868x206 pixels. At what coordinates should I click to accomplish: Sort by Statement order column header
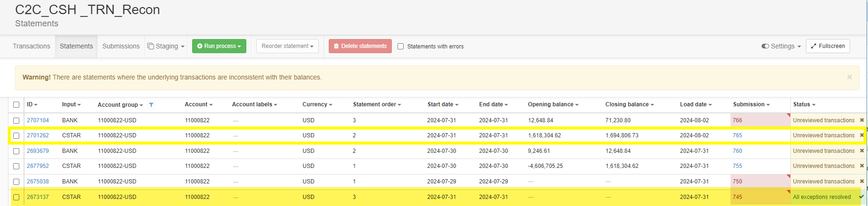[377, 104]
